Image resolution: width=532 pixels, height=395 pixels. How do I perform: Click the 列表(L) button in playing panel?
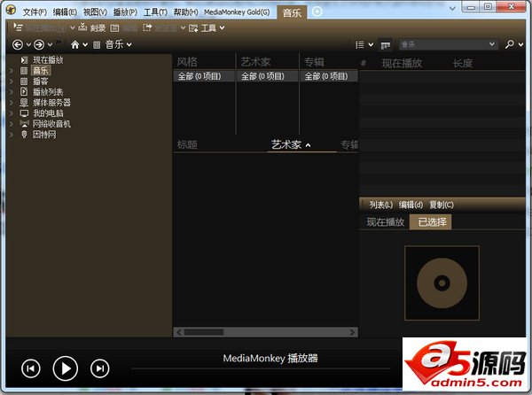[380, 205]
